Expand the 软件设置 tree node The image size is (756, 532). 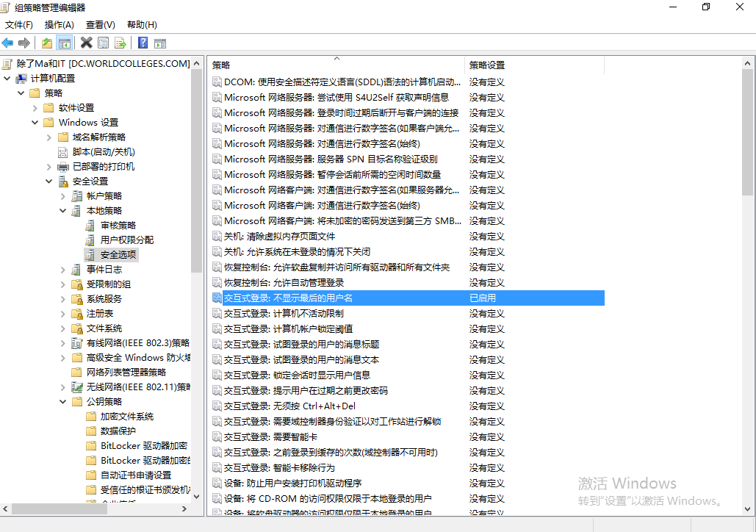pyautogui.click(x=35, y=107)
